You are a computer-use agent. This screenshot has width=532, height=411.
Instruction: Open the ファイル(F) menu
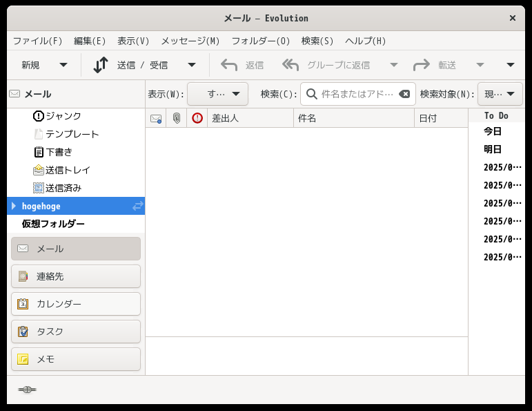point(38,41)
